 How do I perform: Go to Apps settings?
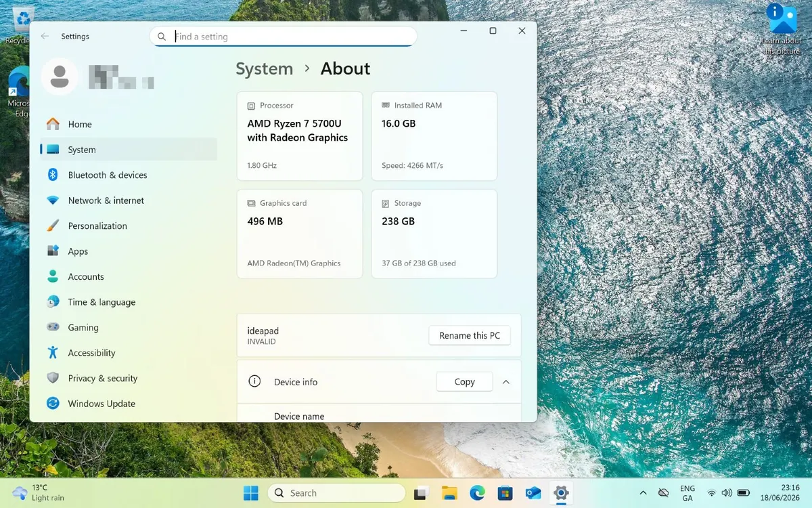[x=129, y=251]
